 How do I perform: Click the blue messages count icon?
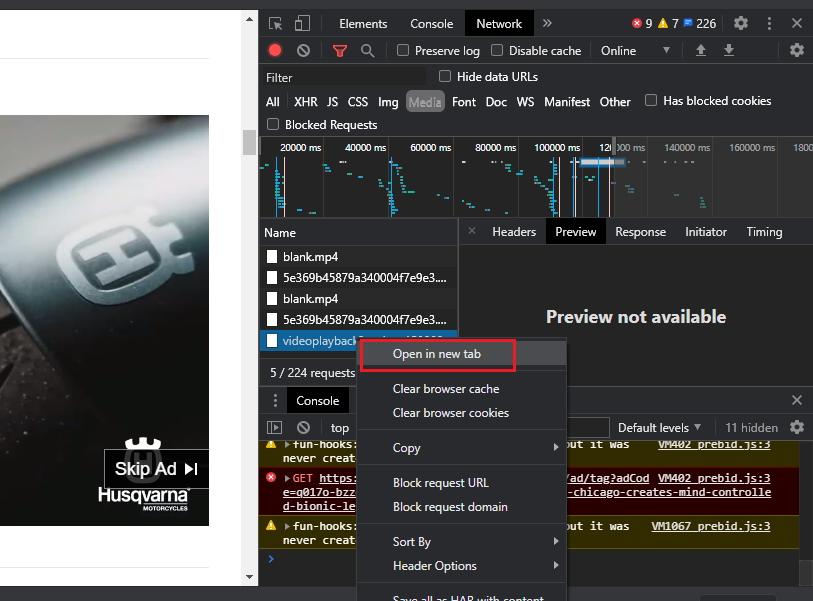tap(688, 23)
